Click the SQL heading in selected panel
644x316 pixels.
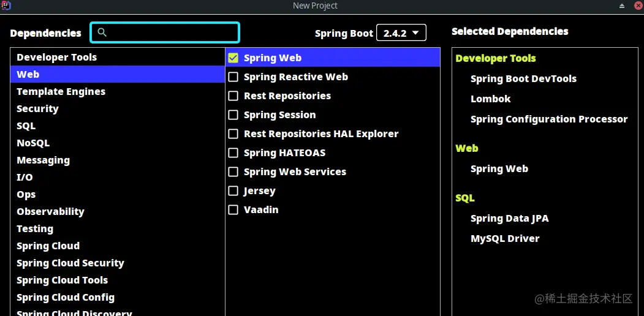pyautogui.click(x=465, y=198)
